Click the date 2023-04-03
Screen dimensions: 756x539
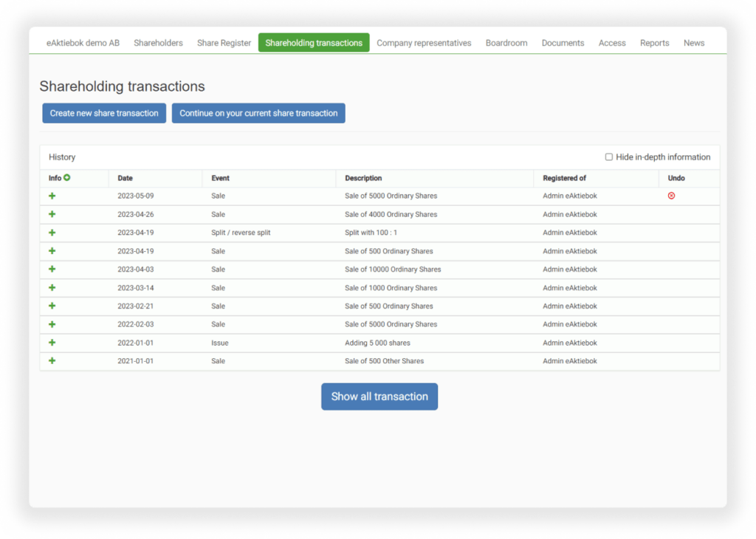[x=136, y=269]
